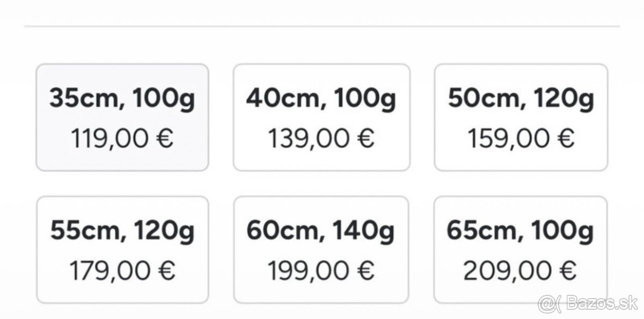Image resolution: width=644 pixels, height=319 pixels.
Task: Choose the 60cm, 140g variant
Action: [x=321, y=250]
